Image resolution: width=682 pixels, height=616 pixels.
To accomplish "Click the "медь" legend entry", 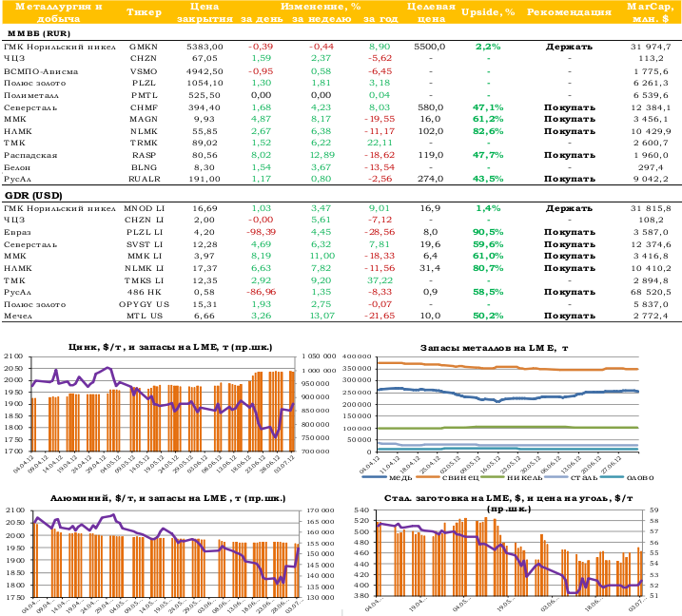I will point(388,478).
